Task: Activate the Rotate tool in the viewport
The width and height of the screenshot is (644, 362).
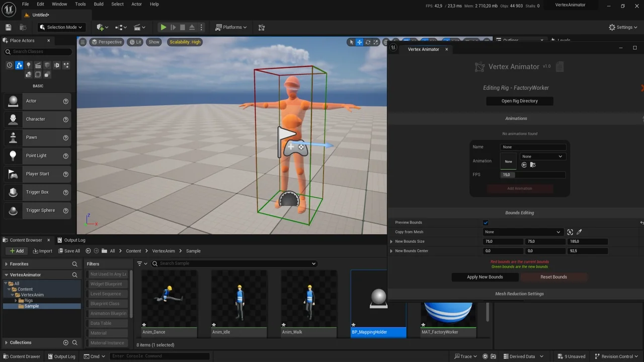Action: (367, 42)
